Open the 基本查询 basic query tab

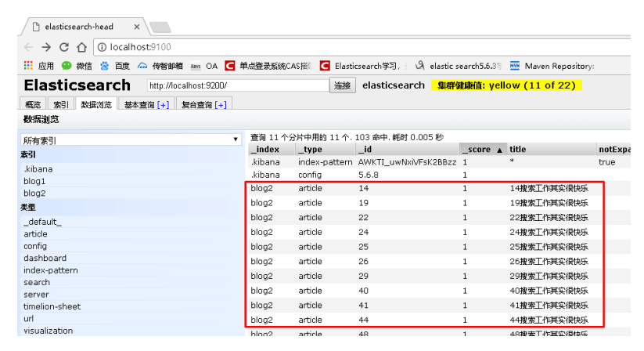(139, 105)
